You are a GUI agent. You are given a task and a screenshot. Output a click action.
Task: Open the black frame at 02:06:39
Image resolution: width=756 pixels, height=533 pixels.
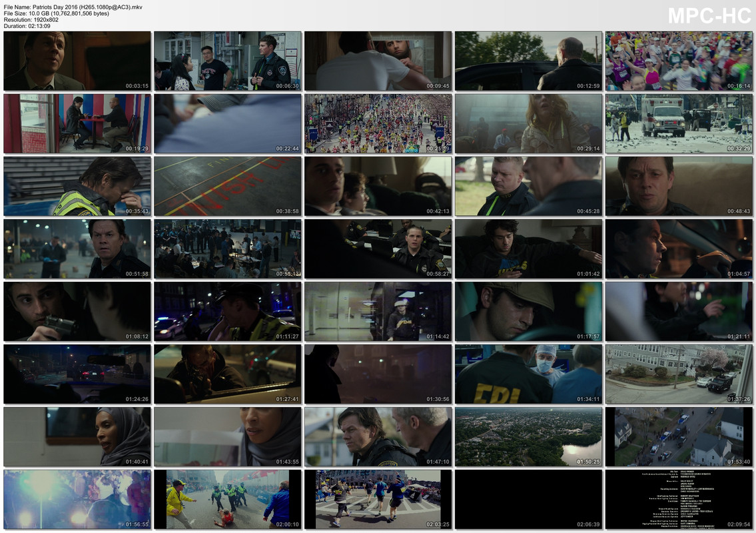(x=528, y=499)
